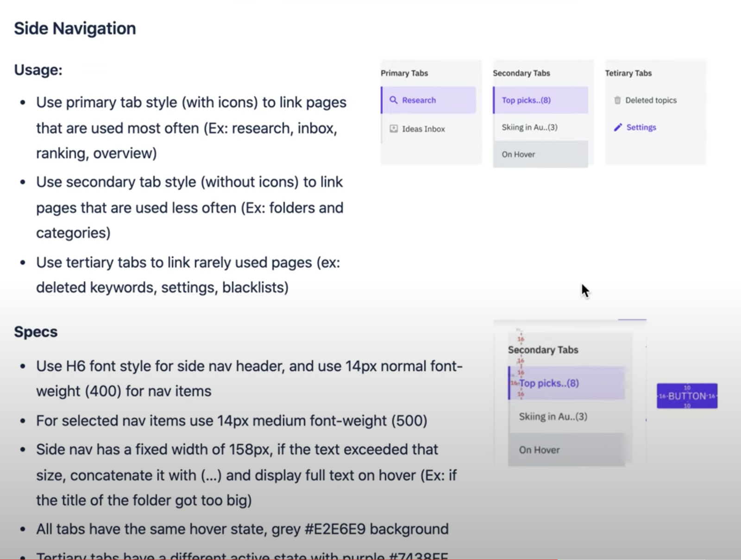Click the On Hover item in the small preview

tap(518, 154)
